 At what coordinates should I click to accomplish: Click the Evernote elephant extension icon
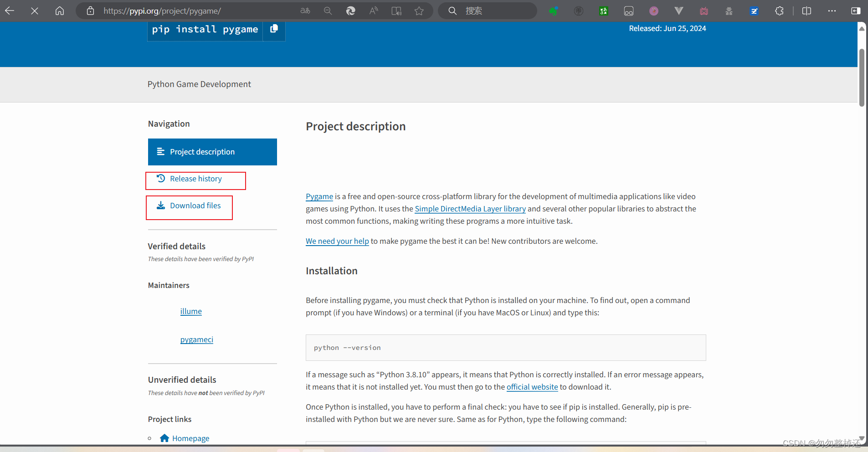tap(554, 11)
